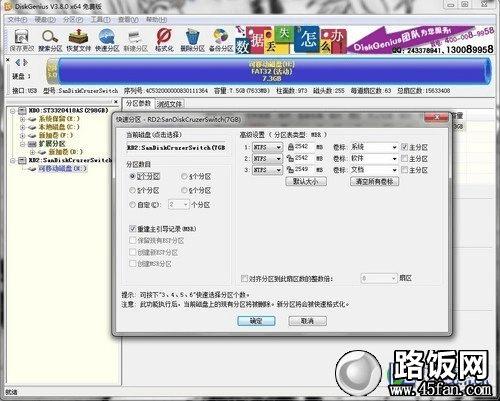Image resolution: width=500 pixels, height=401 pixels.
Task: Switch to the 分区参数 tab
Action: pyautogui.click(x=138, y=104)
